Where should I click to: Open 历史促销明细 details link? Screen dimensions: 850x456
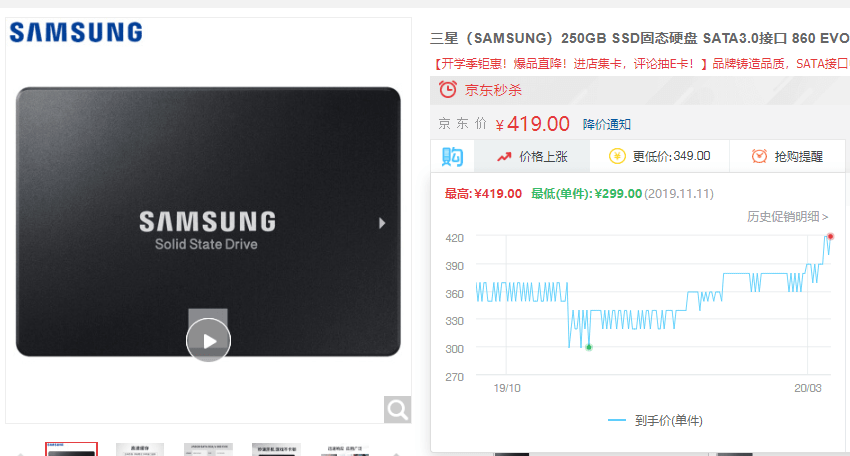tap(787, 217)
